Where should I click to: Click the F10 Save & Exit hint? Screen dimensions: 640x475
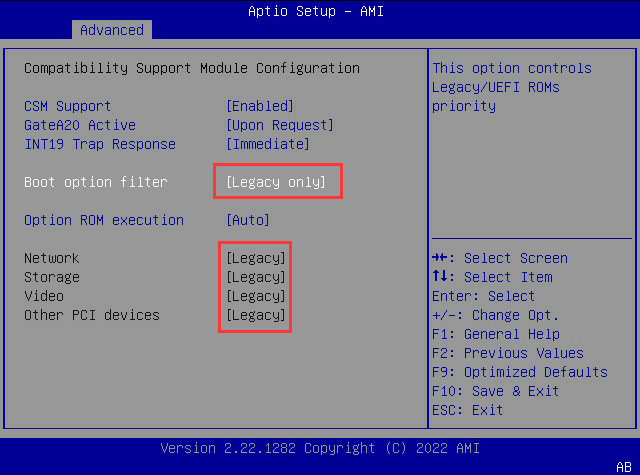coord(495,391)
